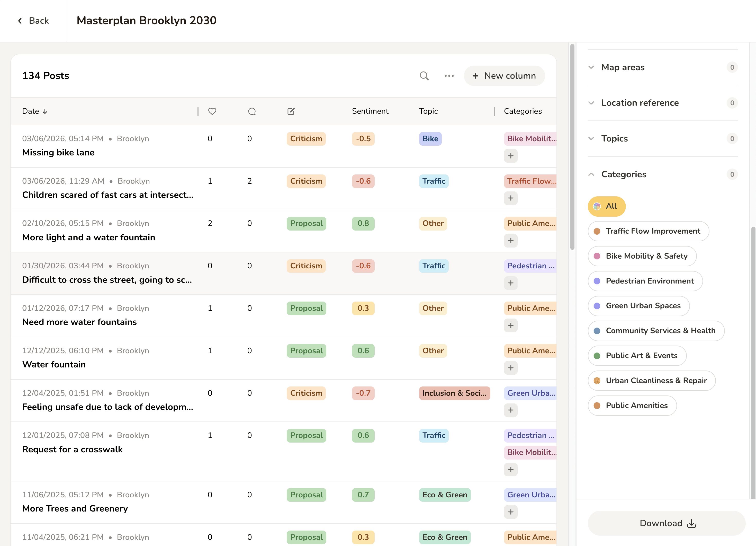The image size is (756, 546).
Task: Click the Back chevron arrow
Action: click(x=20, y=21)
